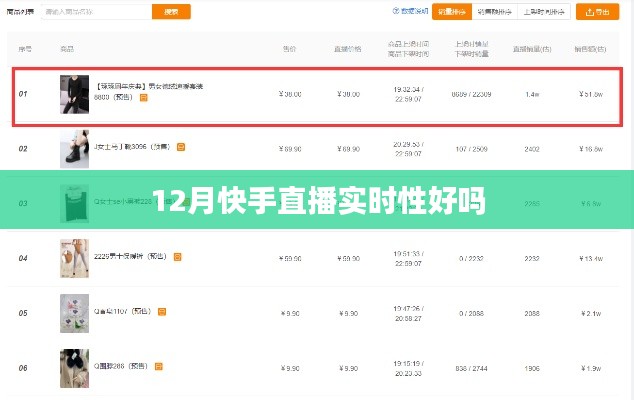This screenshot has width=634, height=400.
Task: Switch to the listing-time ranking tab
Action: point(544,12)
